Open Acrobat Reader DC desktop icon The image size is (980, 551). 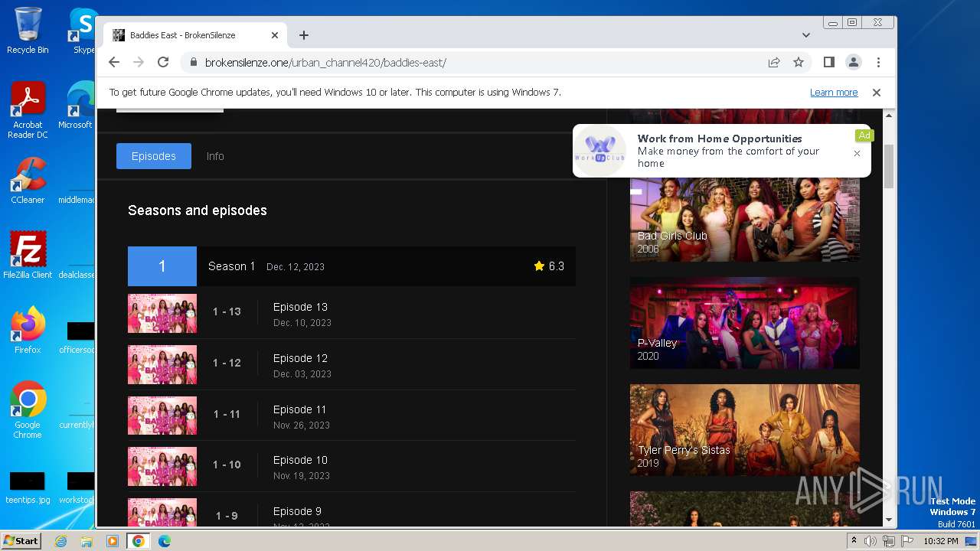pyautogui.click(x=28, y=111)
